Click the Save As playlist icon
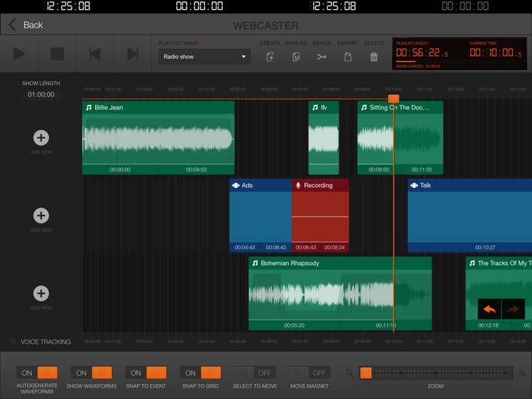532x399 pixels. pyautogui.click(x=296, y=57)
